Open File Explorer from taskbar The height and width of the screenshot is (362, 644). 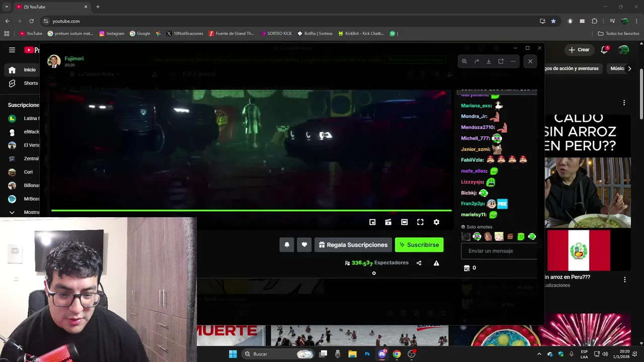pos(352,354)
